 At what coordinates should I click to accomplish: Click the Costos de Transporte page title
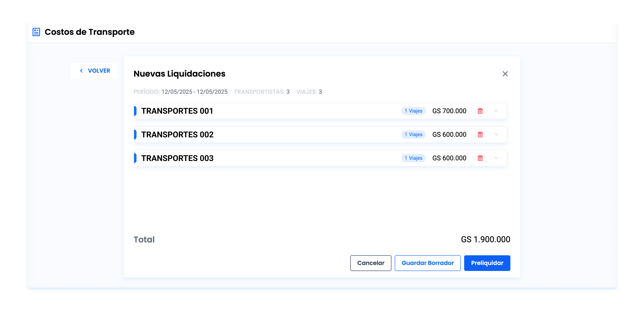[x=90, y=32]
